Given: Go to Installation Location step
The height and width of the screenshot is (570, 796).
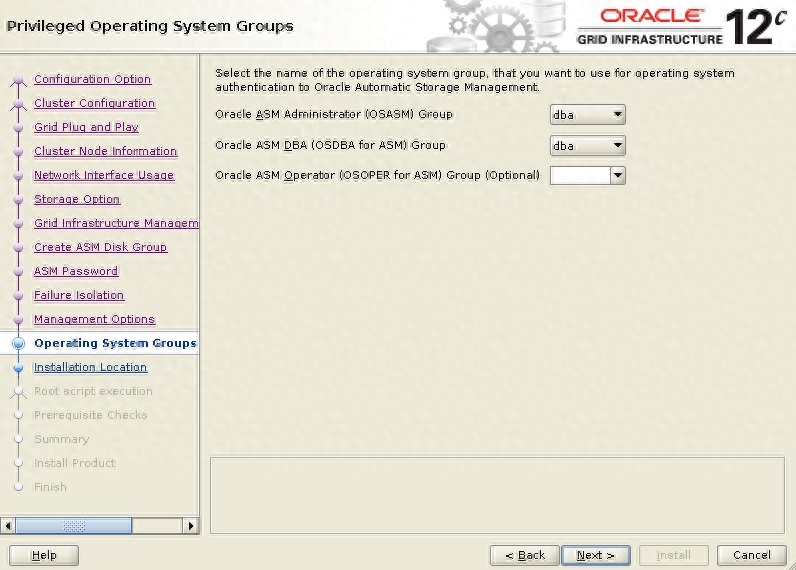Looking at the screenshot, I should (90, 367).
